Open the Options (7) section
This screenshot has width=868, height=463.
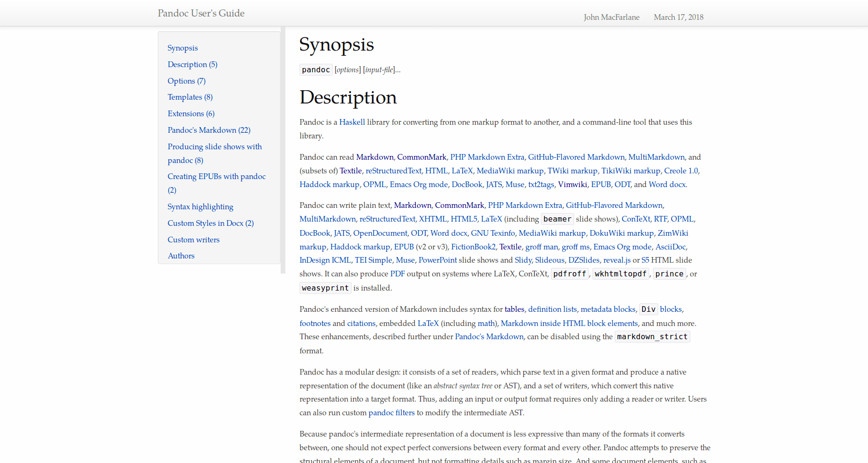point(186,81)
